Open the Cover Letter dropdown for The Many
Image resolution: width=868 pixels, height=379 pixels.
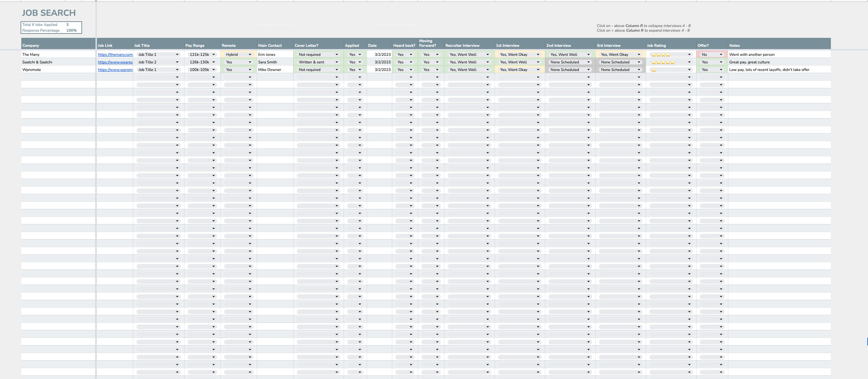pos(336,54)
